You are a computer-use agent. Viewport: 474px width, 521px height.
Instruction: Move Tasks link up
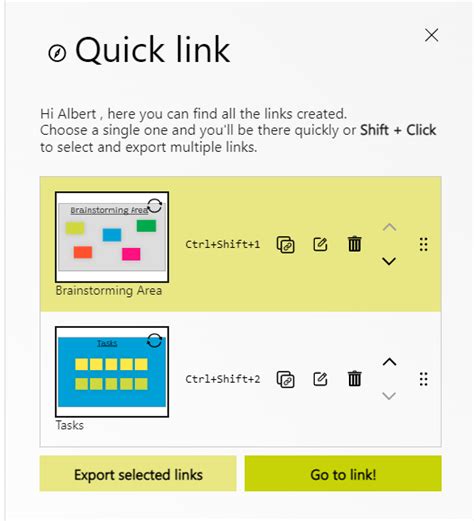(389, 362)
